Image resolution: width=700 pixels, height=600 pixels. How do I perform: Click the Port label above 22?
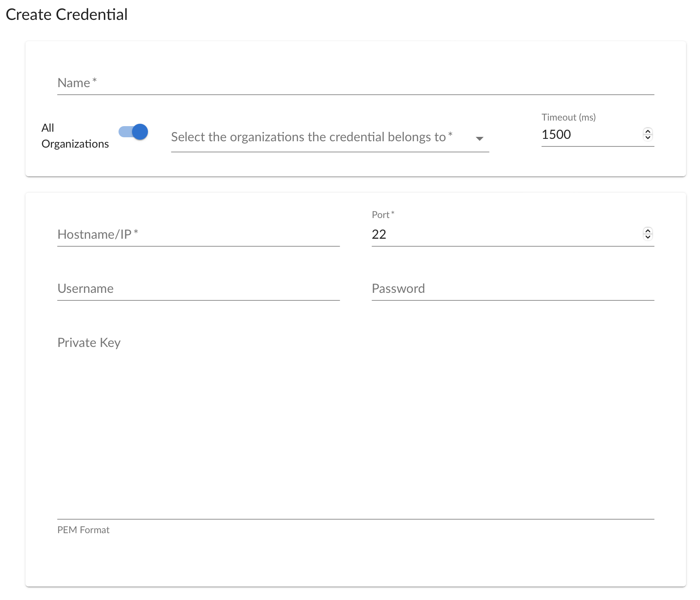tap(381, 215)
